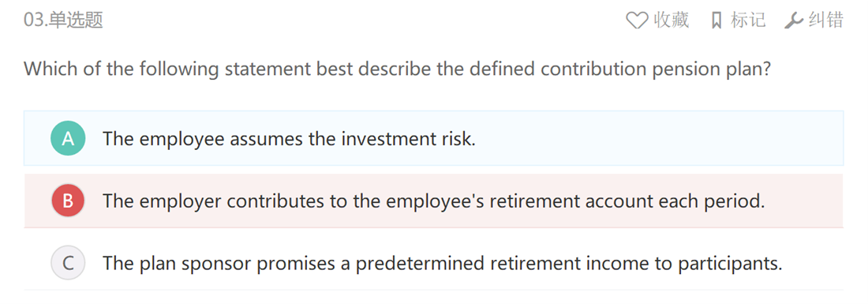Choose 'The employee assumes the investment risk.'

(289, 138)
